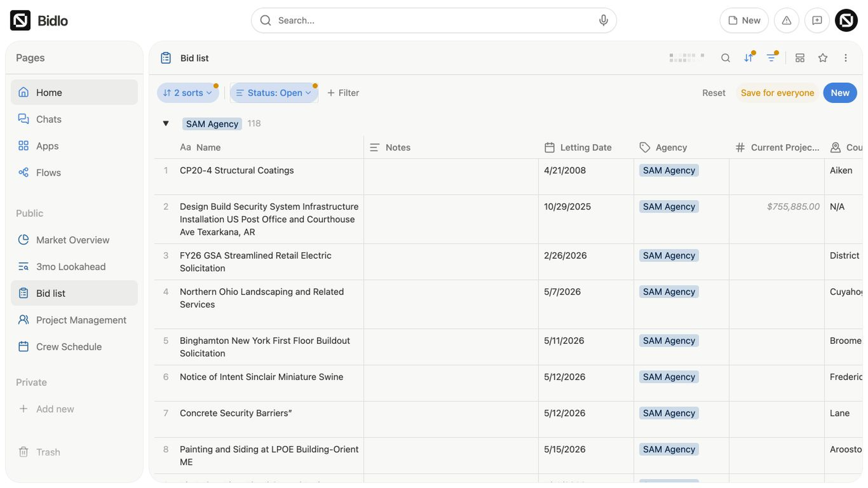
Task: Expand the 2 sorts dropdown
Action: tap(188, 93)
